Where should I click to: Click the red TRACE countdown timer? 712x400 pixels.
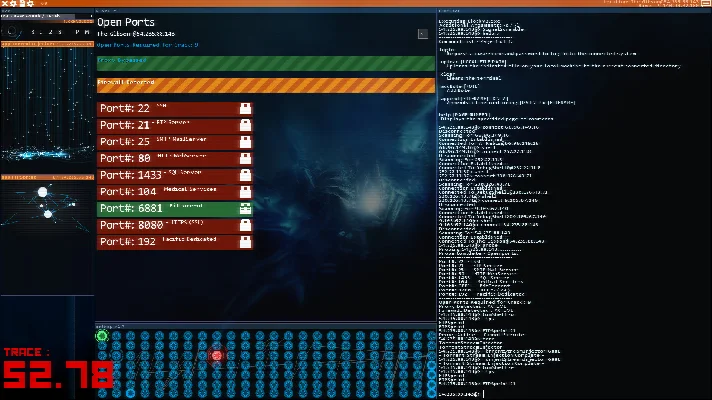pyautogui.click(x=58, y=375)
